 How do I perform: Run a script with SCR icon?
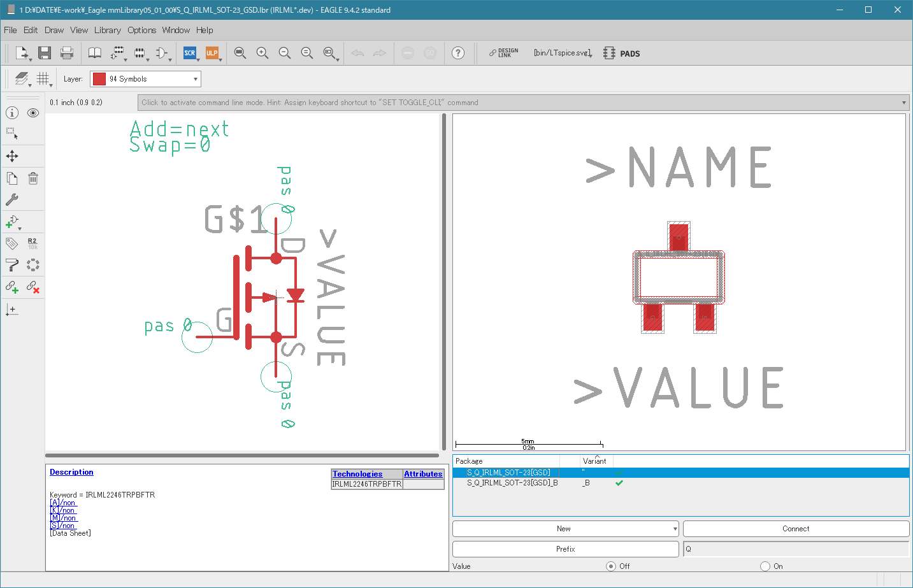[x=189, y=53]
